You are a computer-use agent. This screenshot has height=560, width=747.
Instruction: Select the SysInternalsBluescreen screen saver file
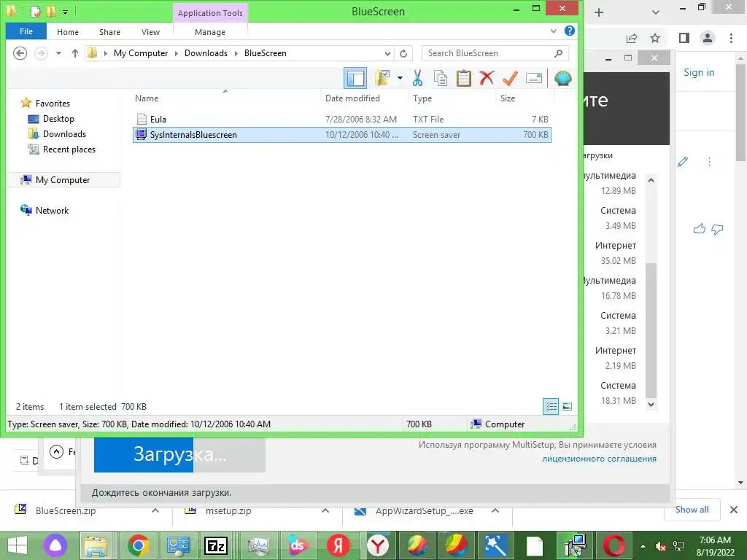tap(342, 135)
